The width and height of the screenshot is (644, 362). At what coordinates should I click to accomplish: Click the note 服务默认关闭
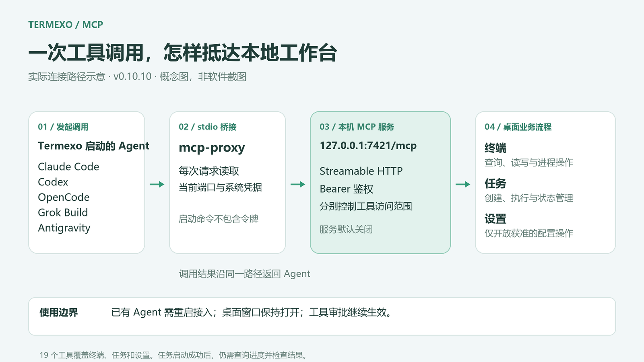click(x=346, y=229)
